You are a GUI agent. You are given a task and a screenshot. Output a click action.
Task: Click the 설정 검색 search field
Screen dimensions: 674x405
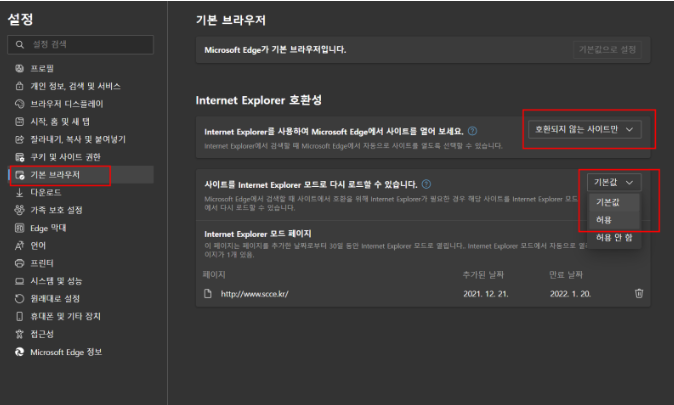coord(80,44)
